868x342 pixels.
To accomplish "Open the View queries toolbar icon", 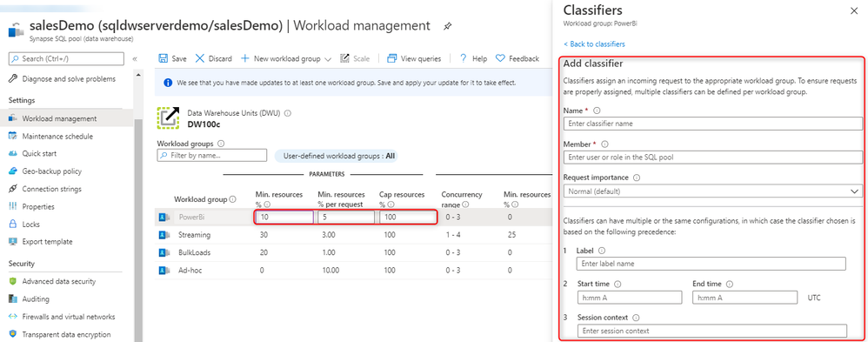I will tap(392, 59).
